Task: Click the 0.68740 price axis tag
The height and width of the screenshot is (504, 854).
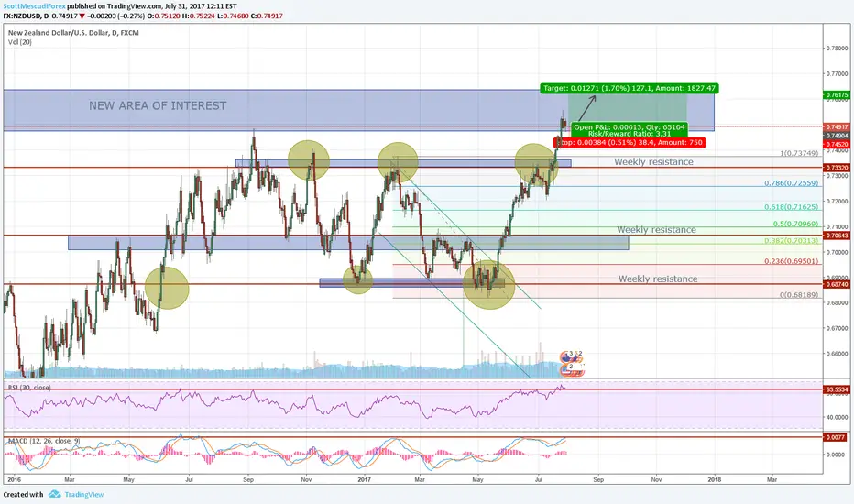Action: [838, 284]
